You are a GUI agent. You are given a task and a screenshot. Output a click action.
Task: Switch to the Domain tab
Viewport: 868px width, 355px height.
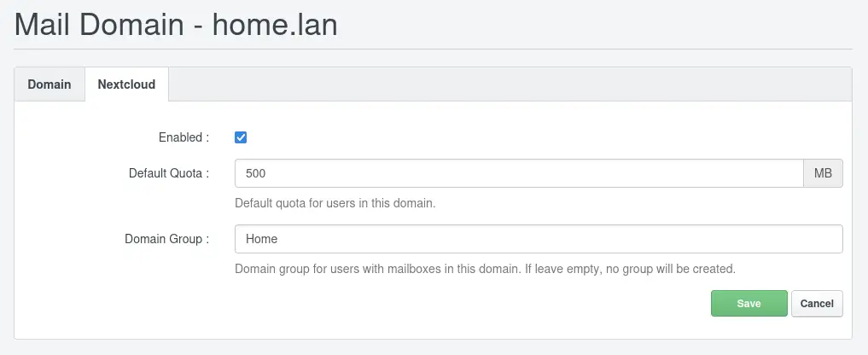(x=50, y=84)
